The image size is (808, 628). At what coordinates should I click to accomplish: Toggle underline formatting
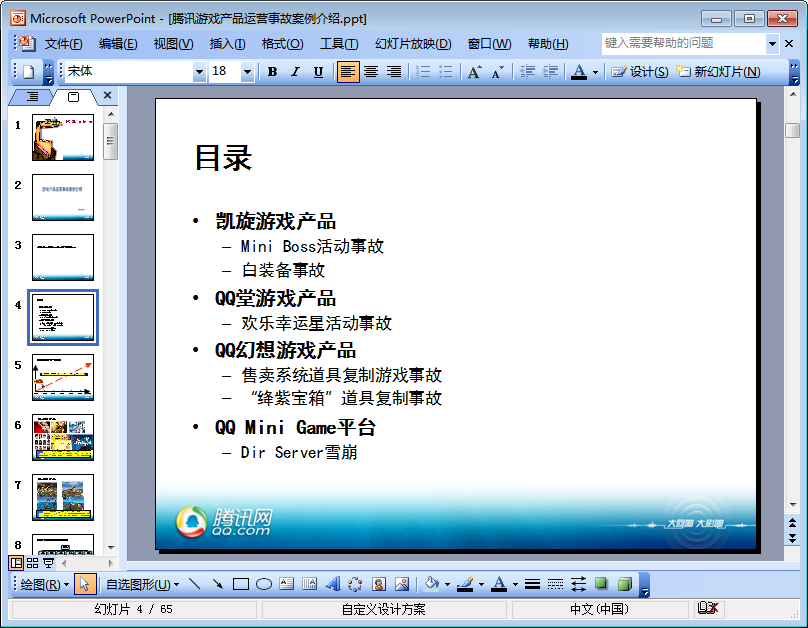point(318,72)
